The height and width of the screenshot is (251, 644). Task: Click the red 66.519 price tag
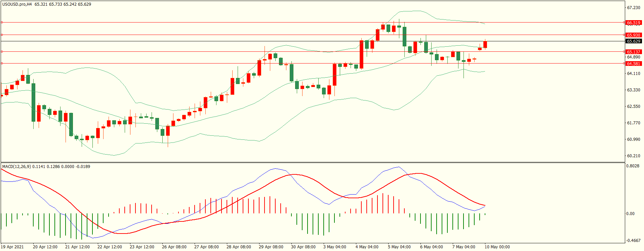tap(633, 23)
